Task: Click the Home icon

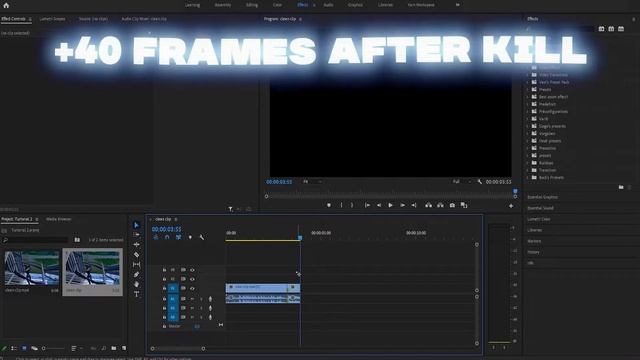Action: click(x=6, y=5)
